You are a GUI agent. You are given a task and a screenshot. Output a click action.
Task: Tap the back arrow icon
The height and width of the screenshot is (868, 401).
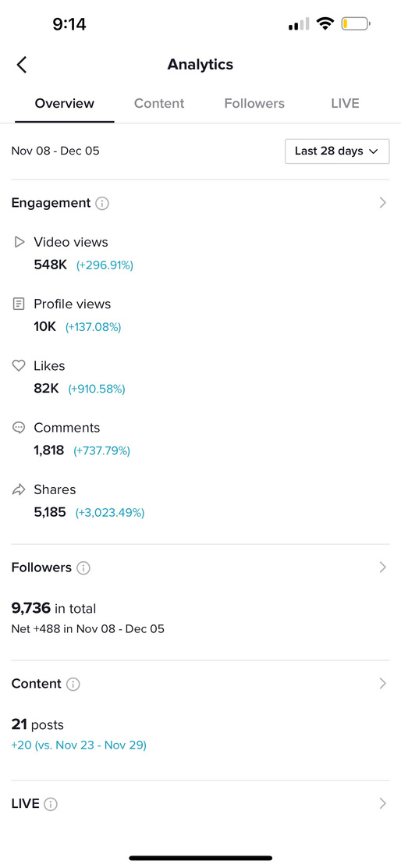coord(22,65)
